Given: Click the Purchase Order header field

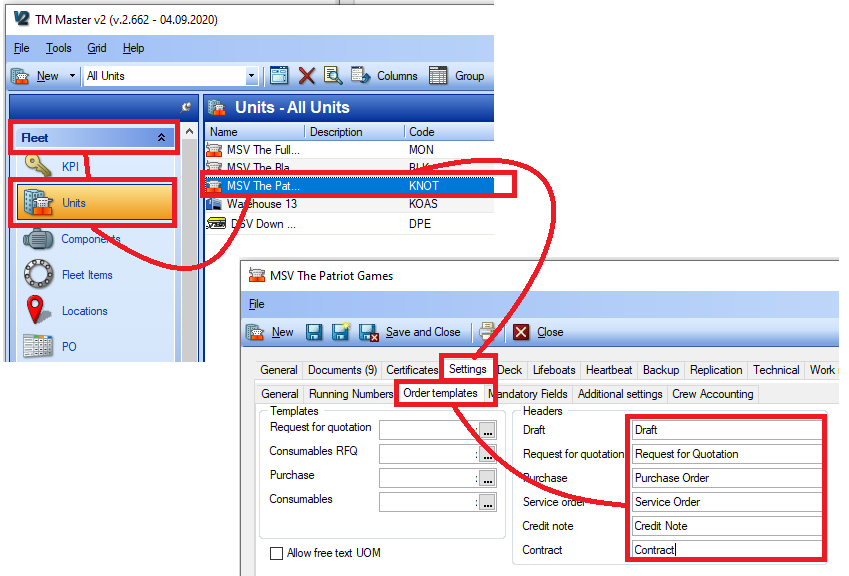Looking at the screenshot, I should pyautogui.click(x=726, y=478).
